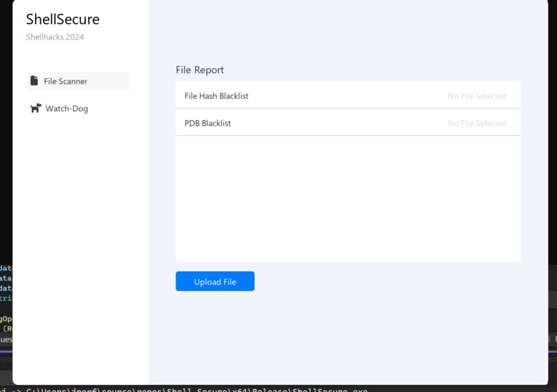Click PDB Blacklist 'No File Selected' status
The height and width of the screenshot is (392, 557).
click(x=477, y=123)
